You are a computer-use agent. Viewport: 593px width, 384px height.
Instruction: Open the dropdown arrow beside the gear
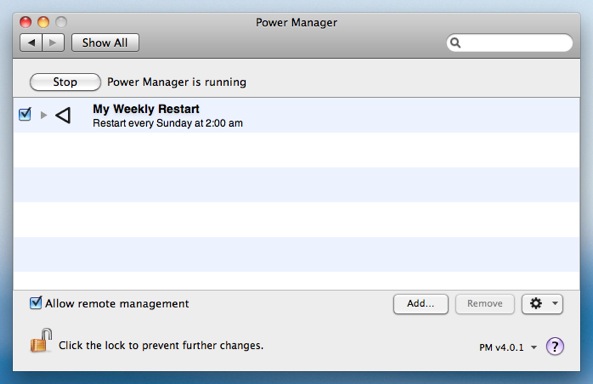[x=555, y=303]
